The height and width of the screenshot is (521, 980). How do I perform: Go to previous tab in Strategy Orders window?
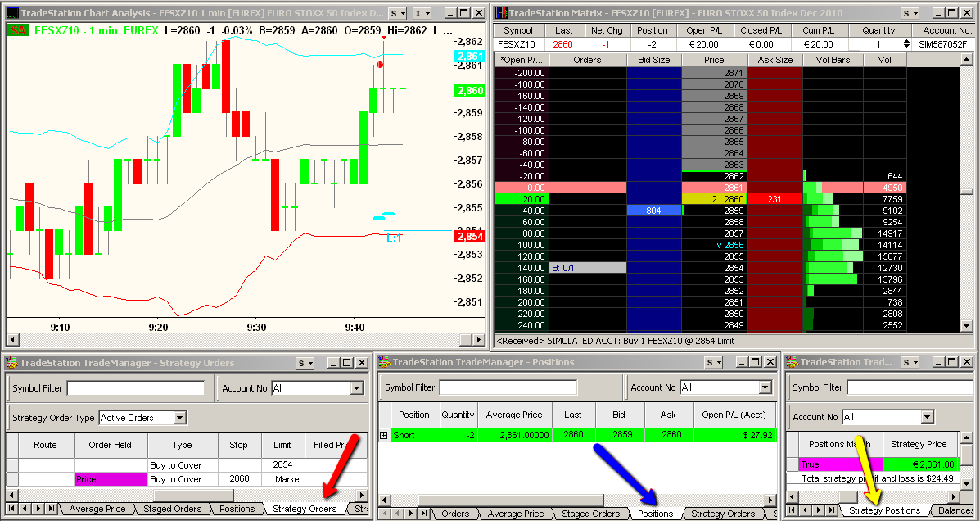click(25, 509)
